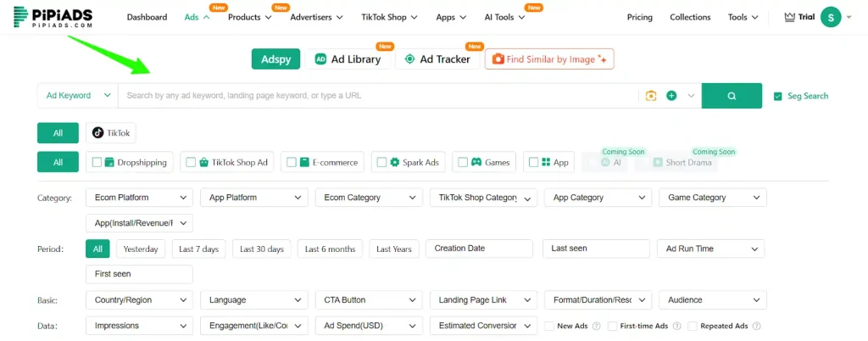
Task: Click the magnifier search button
Action: pos(732,96)
